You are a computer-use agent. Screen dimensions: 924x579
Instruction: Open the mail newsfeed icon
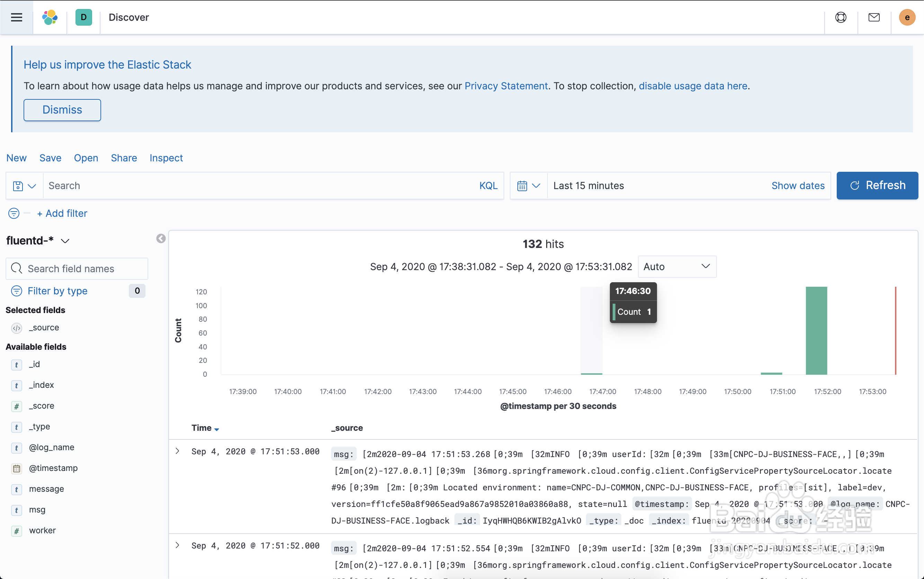874,17
